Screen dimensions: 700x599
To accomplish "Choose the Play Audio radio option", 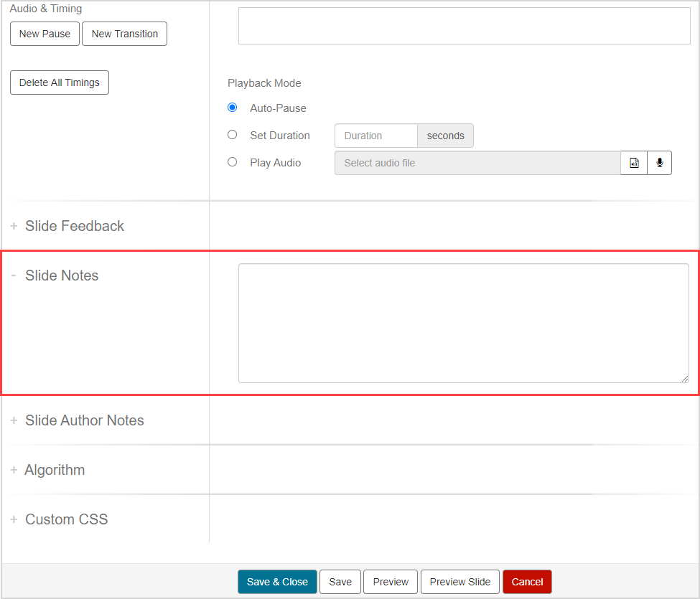I will 232,162.
